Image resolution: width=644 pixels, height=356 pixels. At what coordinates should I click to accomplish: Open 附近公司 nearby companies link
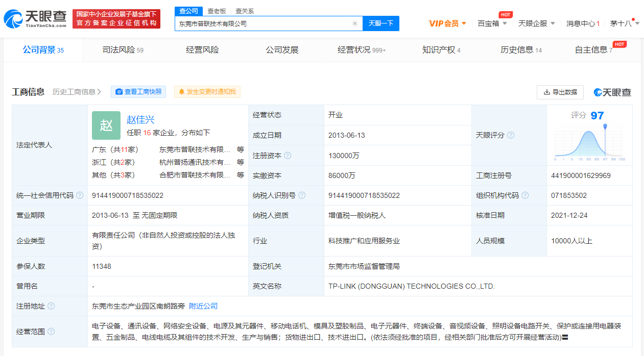(203, 306)
